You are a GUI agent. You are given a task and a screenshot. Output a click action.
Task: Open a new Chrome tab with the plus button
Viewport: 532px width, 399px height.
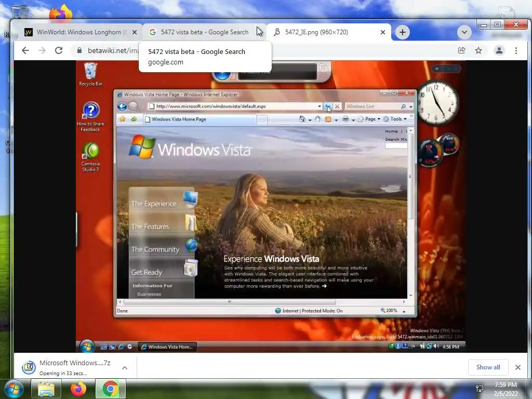pyautogui.click(x=403, y=32)
